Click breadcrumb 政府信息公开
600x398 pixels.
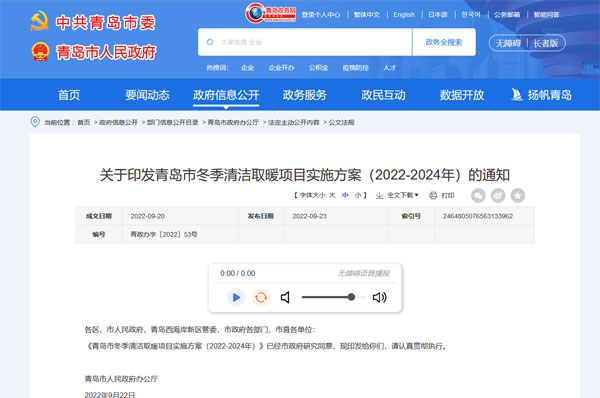(x=119, y=122)
